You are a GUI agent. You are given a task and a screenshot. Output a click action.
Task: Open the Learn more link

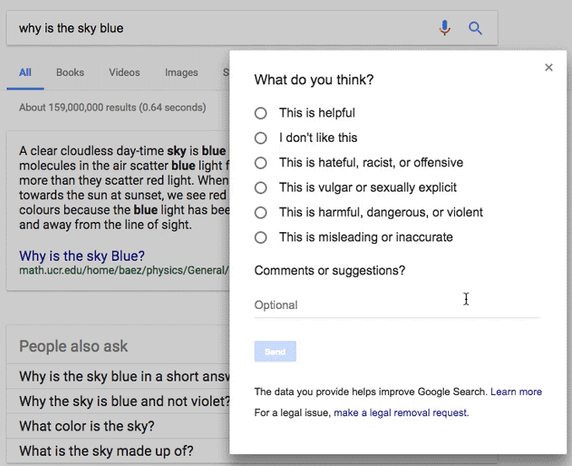516,392
